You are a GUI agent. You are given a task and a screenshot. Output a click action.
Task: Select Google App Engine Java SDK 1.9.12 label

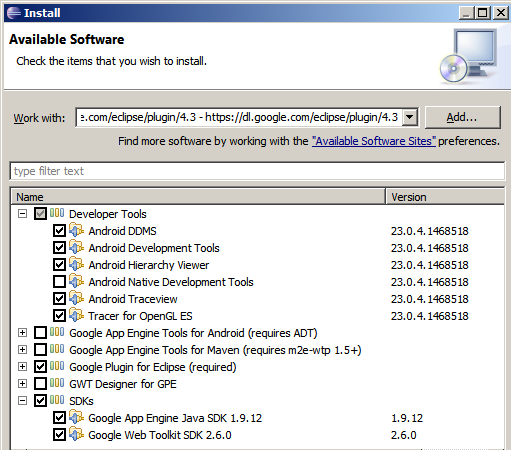click(x=175, y=418)
